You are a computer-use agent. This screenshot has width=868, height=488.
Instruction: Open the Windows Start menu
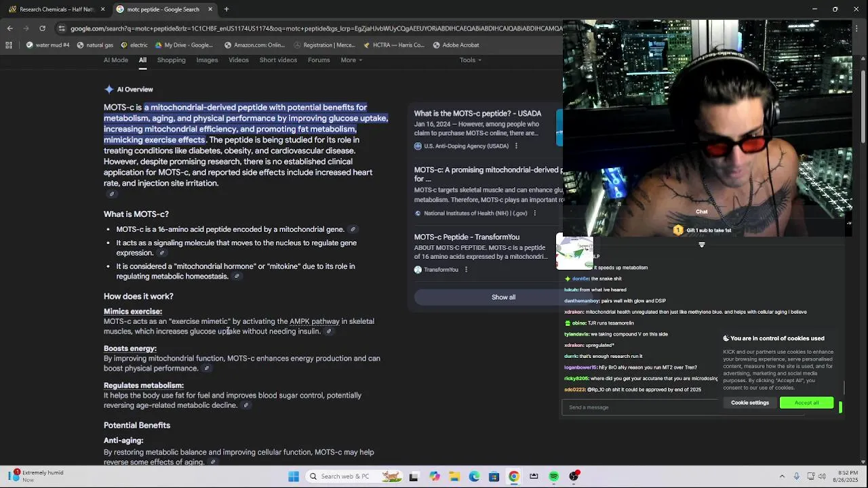point(294,476)
